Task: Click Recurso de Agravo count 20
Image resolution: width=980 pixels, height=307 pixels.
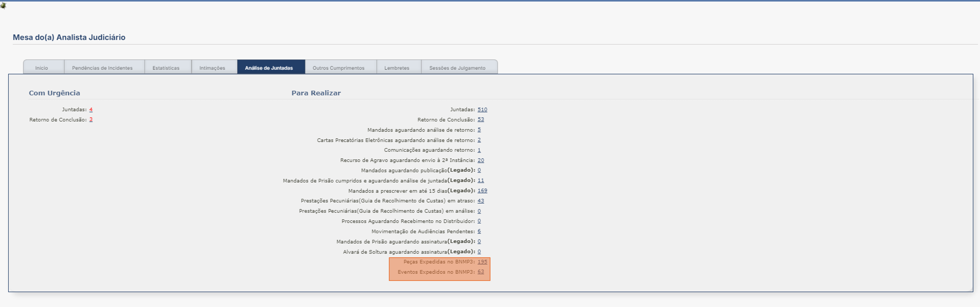Action: coord(481,160)
